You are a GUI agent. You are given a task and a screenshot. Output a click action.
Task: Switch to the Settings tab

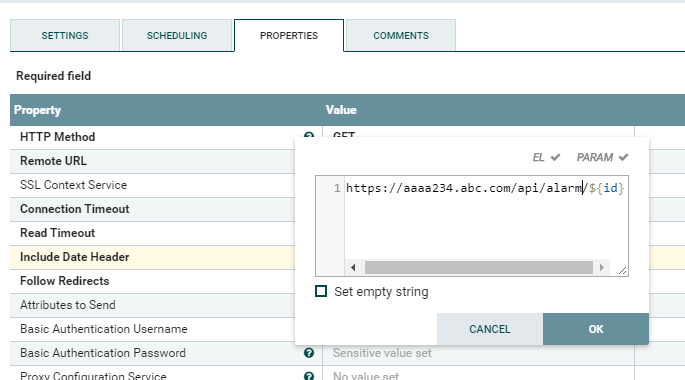pos(65,35)
